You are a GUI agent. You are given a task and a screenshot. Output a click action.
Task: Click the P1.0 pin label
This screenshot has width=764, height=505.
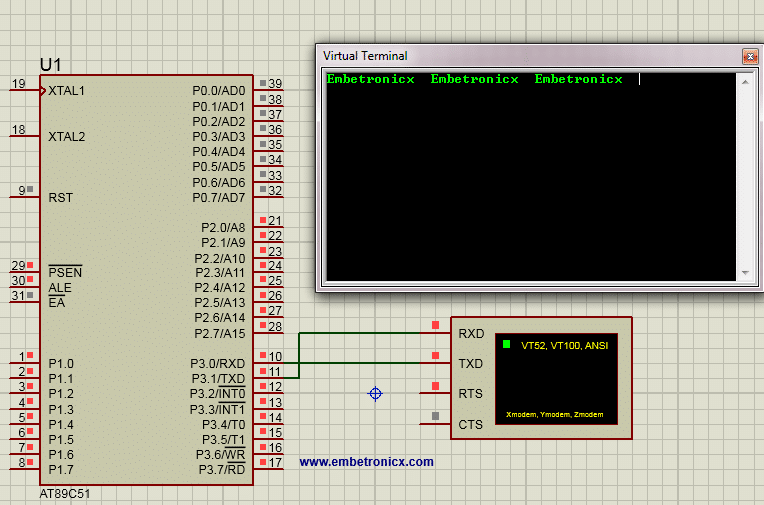61,364
